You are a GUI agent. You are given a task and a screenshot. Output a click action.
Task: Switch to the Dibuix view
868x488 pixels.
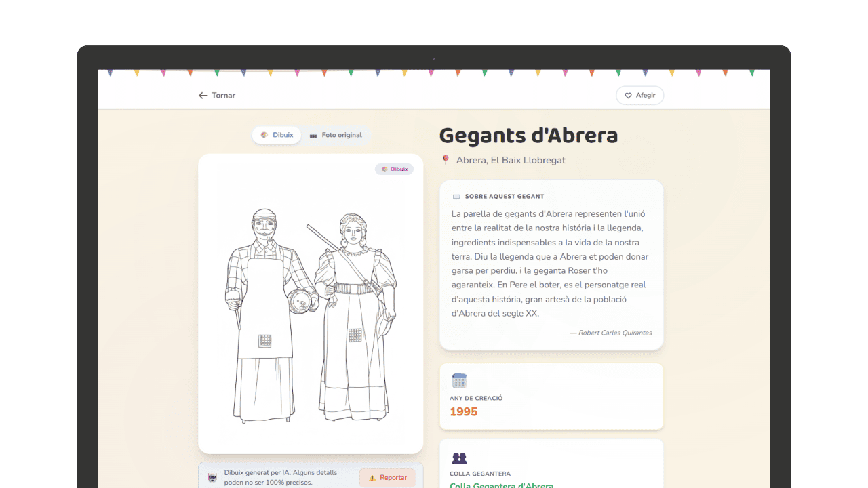click(277, 135)
